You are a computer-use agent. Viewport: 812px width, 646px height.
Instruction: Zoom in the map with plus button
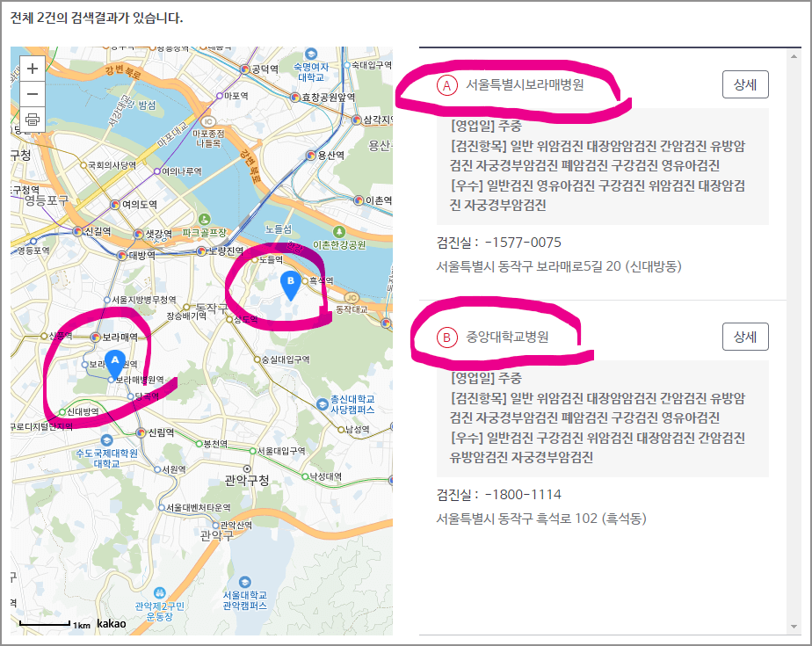click(x=33, y=69)
